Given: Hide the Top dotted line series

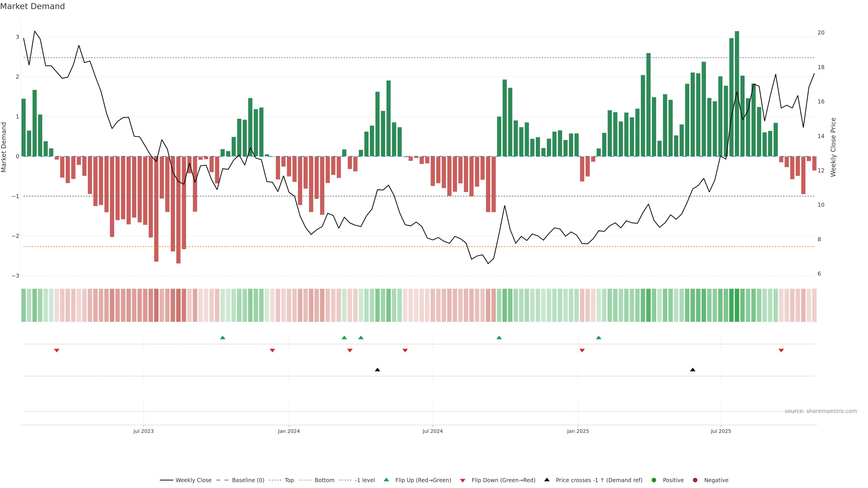Looking at the screenshot, I should pos(289,480).
